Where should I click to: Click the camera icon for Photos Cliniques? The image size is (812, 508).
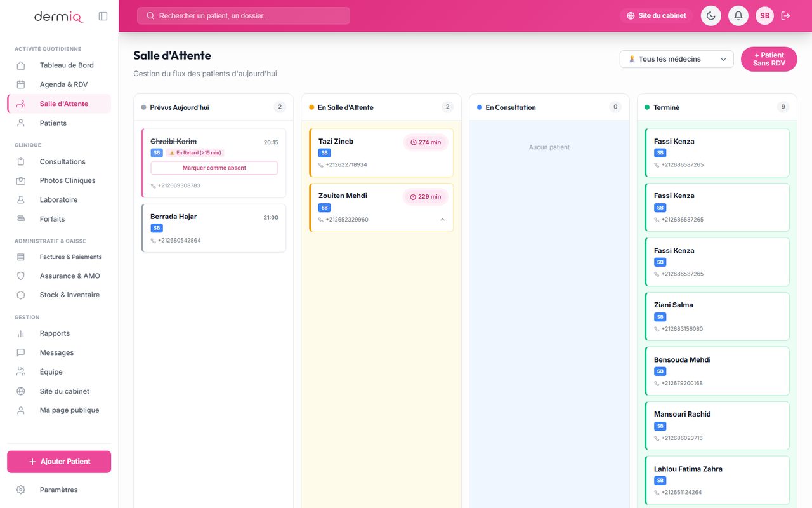click(21, 180)
